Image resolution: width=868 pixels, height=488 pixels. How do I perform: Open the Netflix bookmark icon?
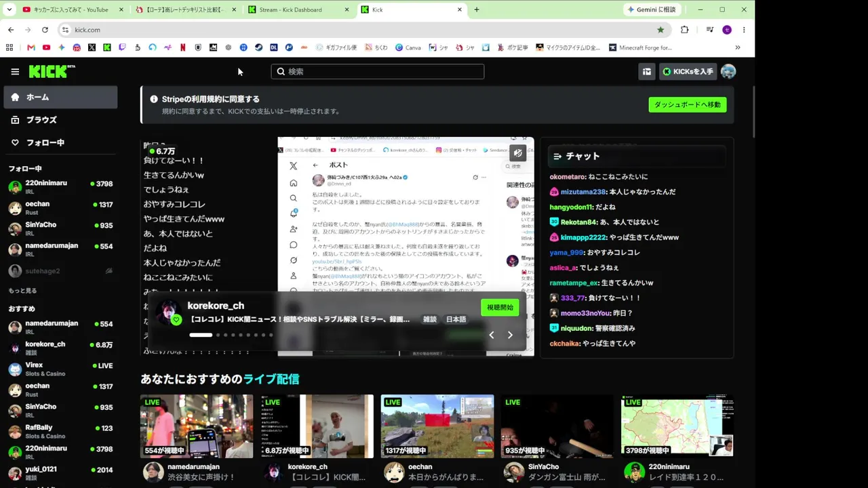(183, 47)
